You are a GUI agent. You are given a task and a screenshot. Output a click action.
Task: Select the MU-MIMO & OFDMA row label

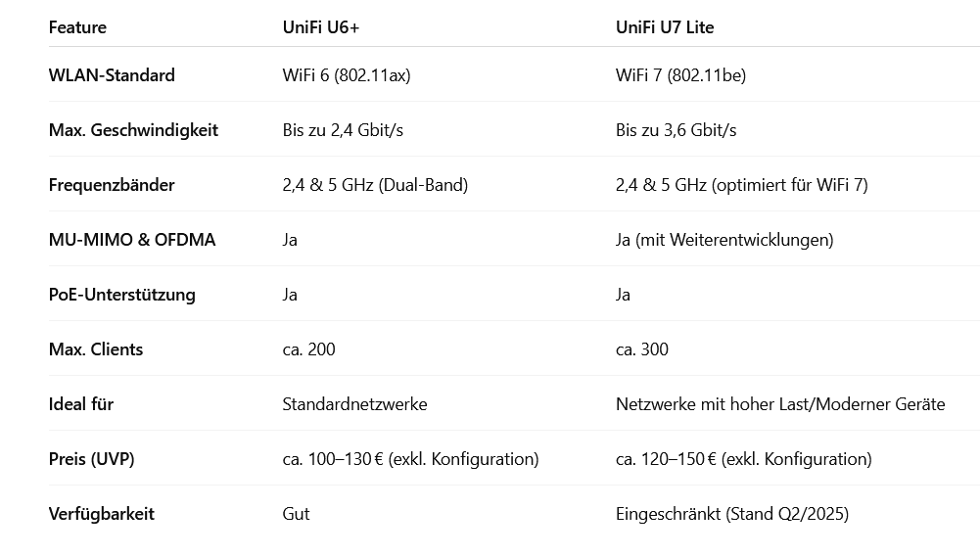click(x=132, y=240)
